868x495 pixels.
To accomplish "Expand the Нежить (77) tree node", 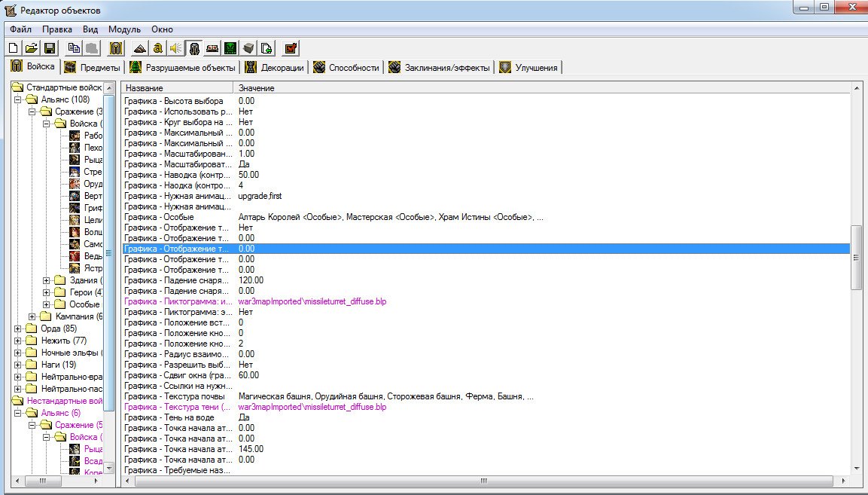I will pos(18,341).
